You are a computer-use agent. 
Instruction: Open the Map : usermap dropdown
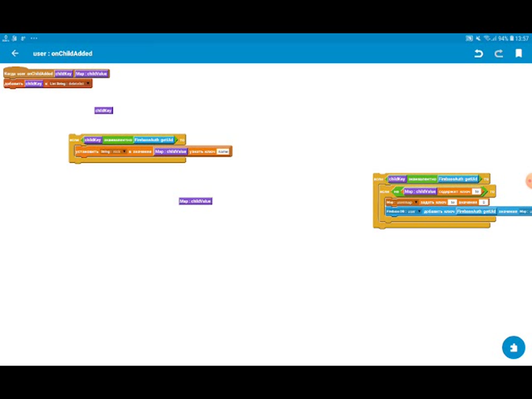pos(402,202)
